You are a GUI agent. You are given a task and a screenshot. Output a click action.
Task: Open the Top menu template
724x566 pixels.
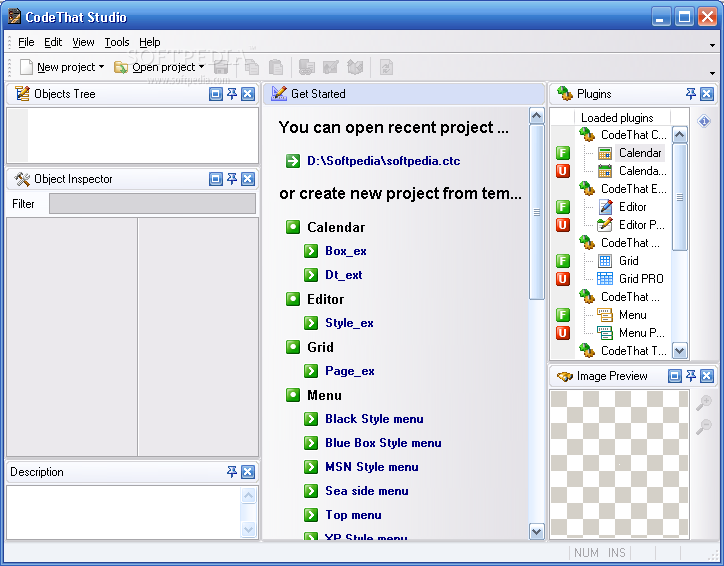click(x=353, y=515)
